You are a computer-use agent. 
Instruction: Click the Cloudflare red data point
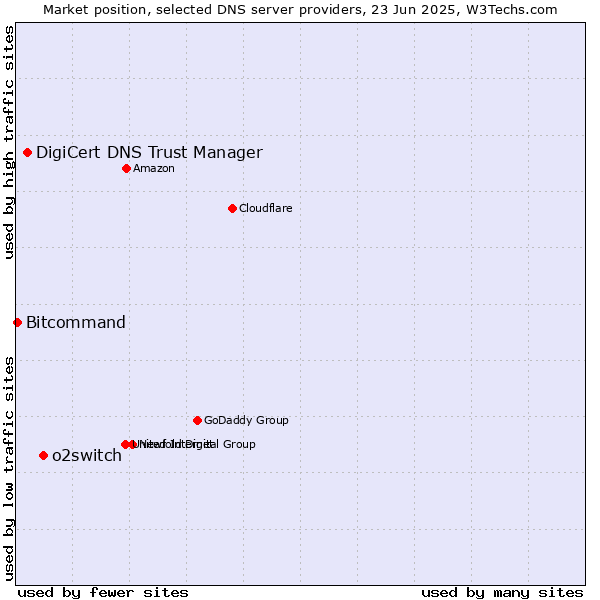[232, 209]
